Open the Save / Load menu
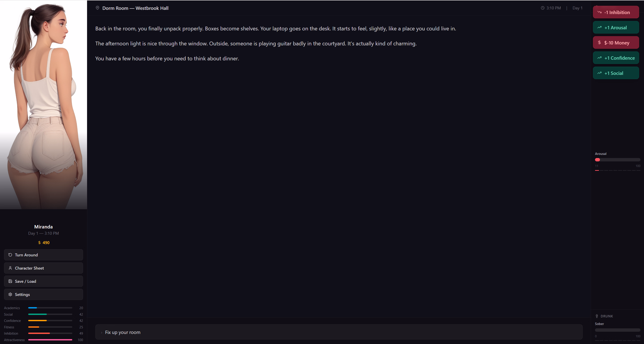Image resolution: width=644 pixels, height=344 pixels. [43, 281]
